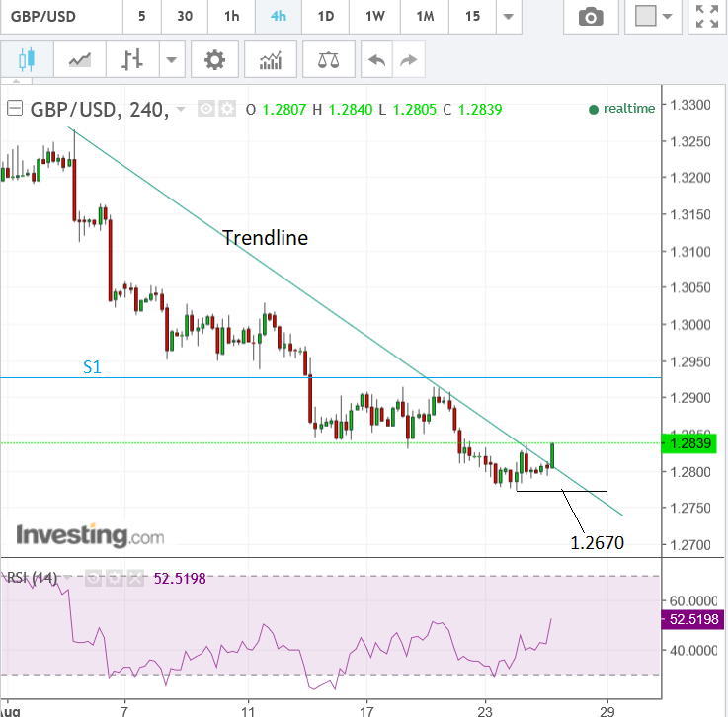The image size is (728, 717).
Task: Toggle fullscreen mode for the chart
Action: point(706,17)
